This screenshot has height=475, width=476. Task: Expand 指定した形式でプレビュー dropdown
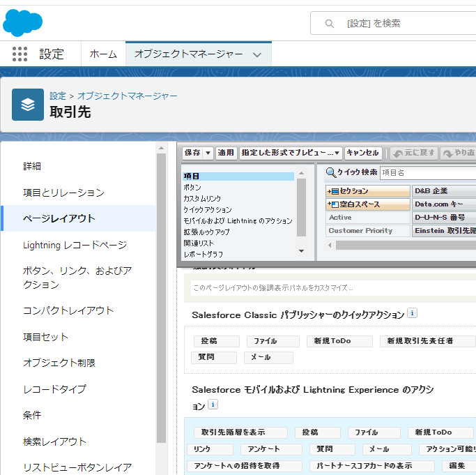(x=337, y=153)
